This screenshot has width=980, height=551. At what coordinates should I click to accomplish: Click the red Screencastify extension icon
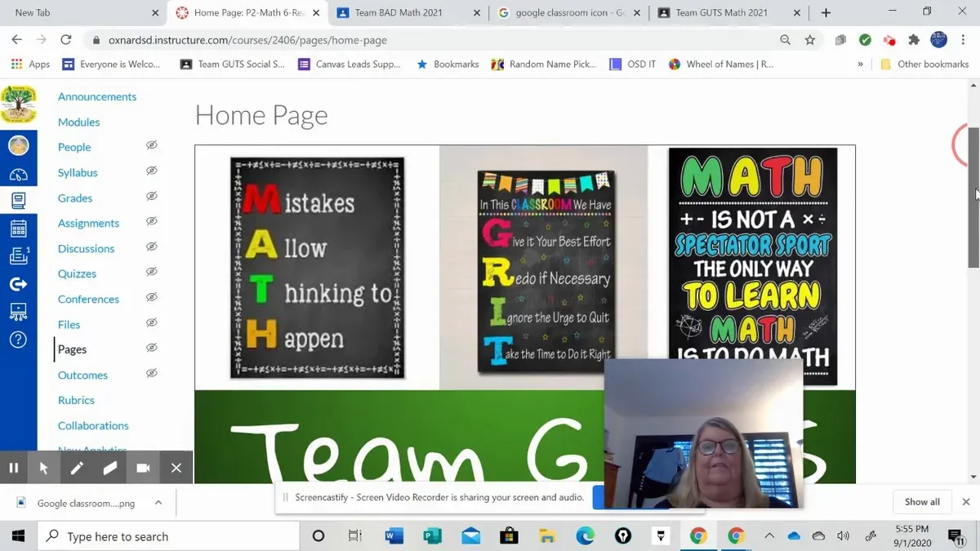click(x=889, y=40)
